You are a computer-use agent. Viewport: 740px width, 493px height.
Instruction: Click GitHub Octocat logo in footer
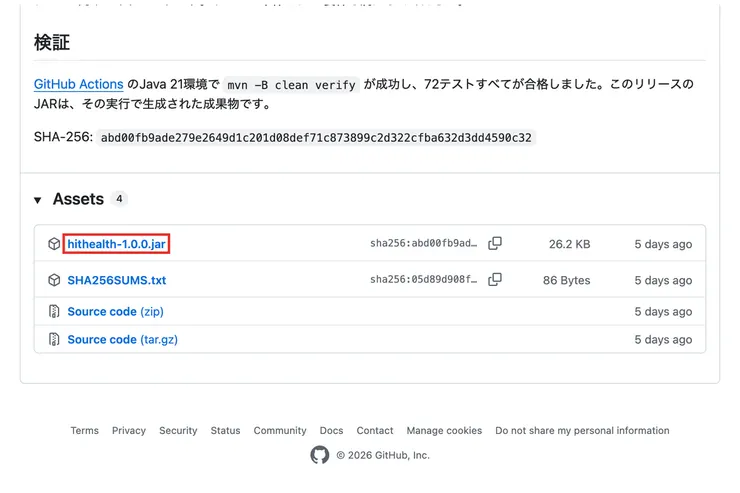tap(320, 455)
